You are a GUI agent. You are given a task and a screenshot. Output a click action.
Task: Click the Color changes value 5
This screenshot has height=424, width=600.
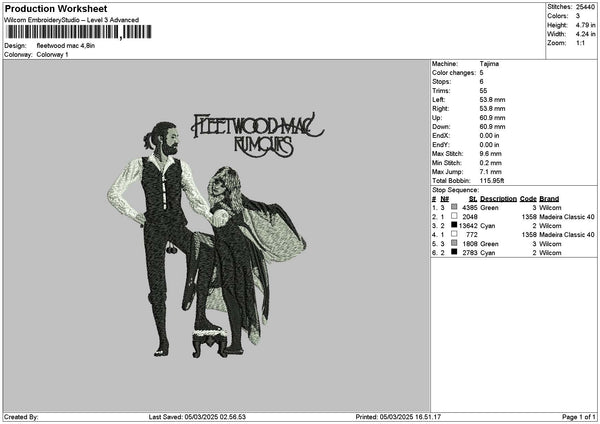click(481, 73)
